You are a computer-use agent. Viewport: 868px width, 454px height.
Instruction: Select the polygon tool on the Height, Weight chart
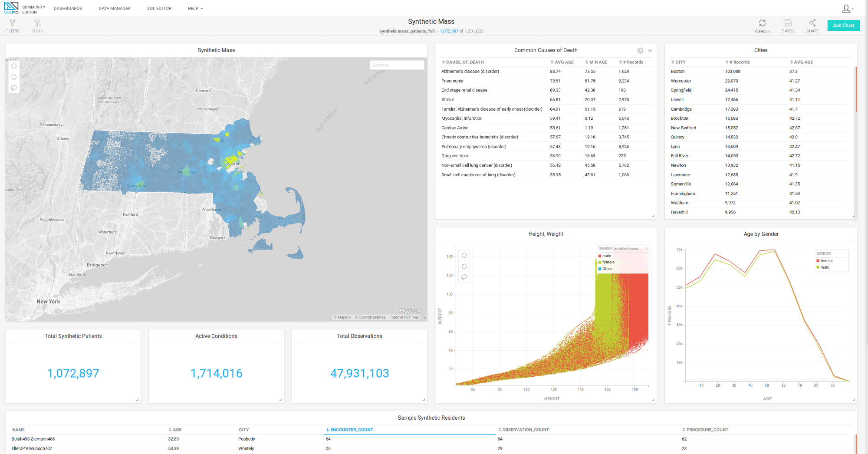coord(464,266)
